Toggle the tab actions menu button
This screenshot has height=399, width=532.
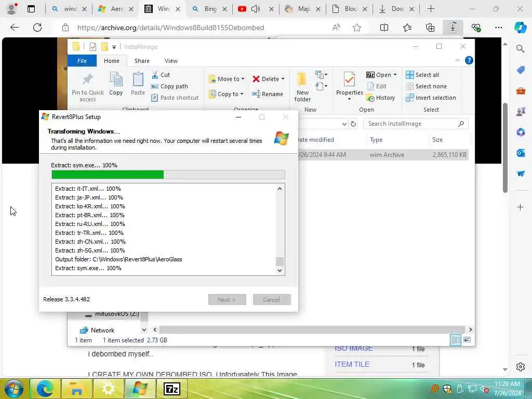click(x=31, y=9)
